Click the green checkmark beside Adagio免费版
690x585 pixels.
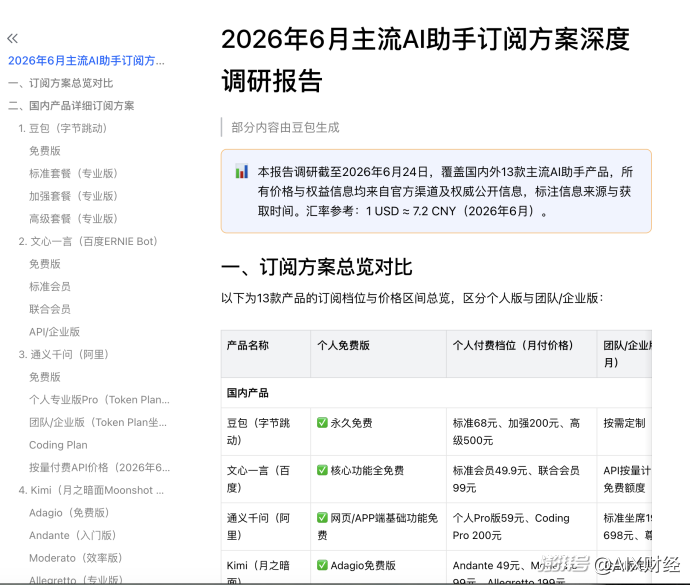322,565
